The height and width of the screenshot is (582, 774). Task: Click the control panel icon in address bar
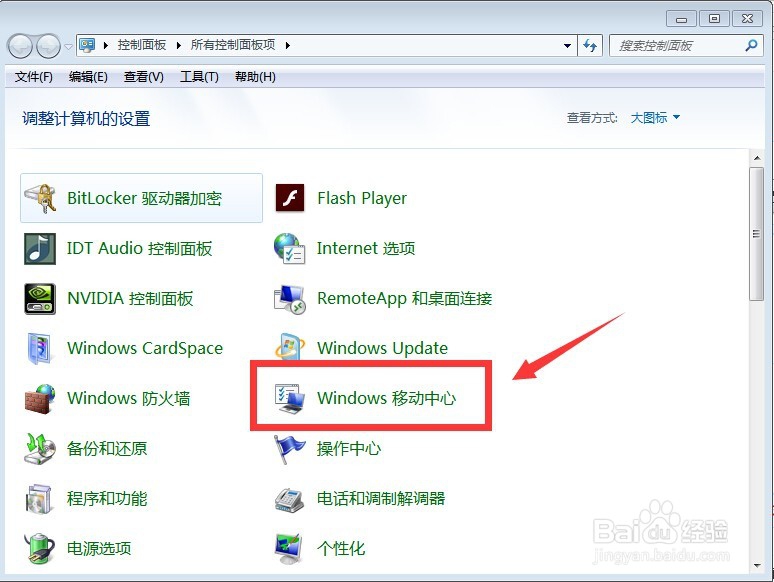tap(87, 45)
